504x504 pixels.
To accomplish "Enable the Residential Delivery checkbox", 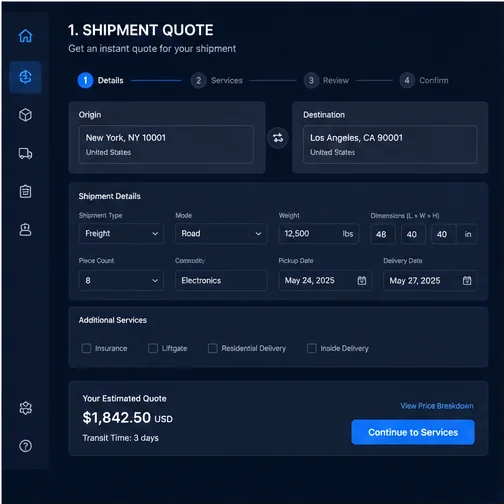I will 213,348.
